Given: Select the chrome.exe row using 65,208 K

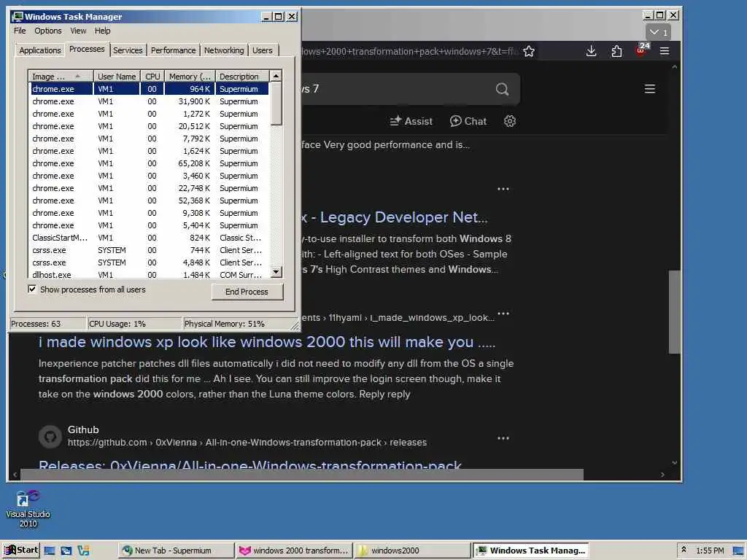Looking at the screenshot, I should [x=150, y=163].
